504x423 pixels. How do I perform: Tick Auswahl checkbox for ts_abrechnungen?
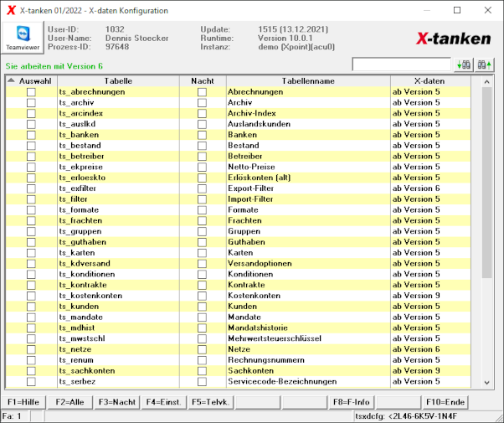point(31,92)
